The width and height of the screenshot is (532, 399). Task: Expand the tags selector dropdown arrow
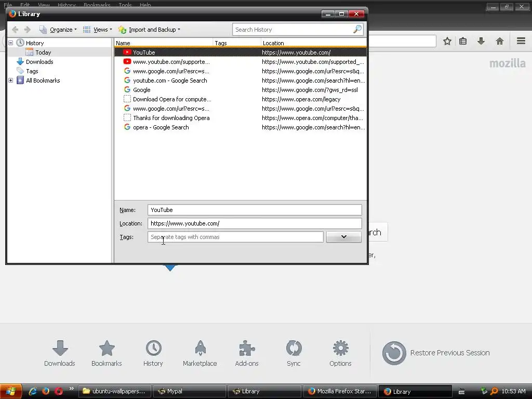pos(344,237)
